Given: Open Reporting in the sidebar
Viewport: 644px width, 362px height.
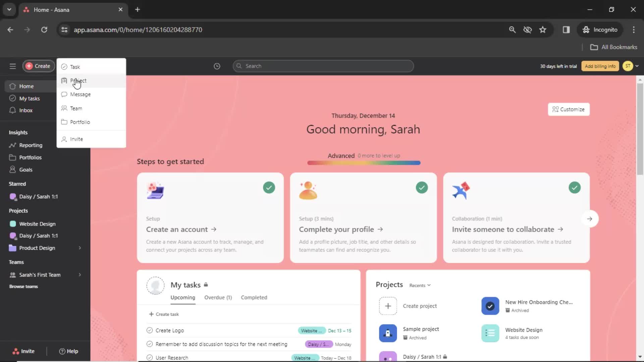Looking at the screenshot, I should click(31, 145).
